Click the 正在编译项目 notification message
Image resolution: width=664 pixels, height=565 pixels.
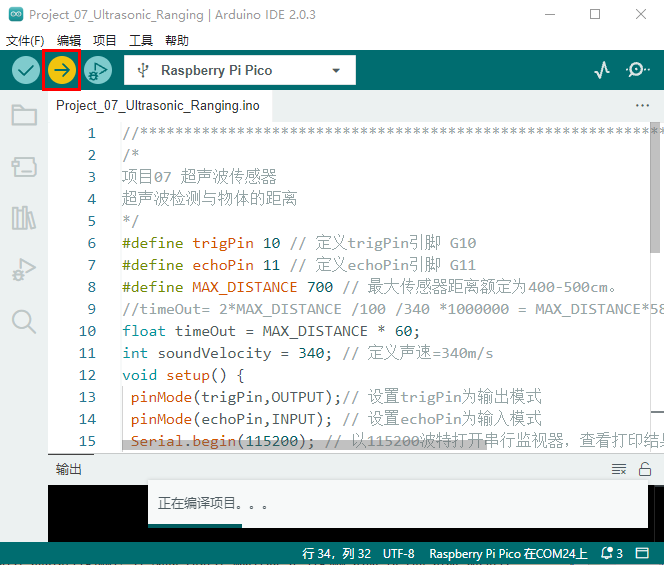[x=212, y=503]
